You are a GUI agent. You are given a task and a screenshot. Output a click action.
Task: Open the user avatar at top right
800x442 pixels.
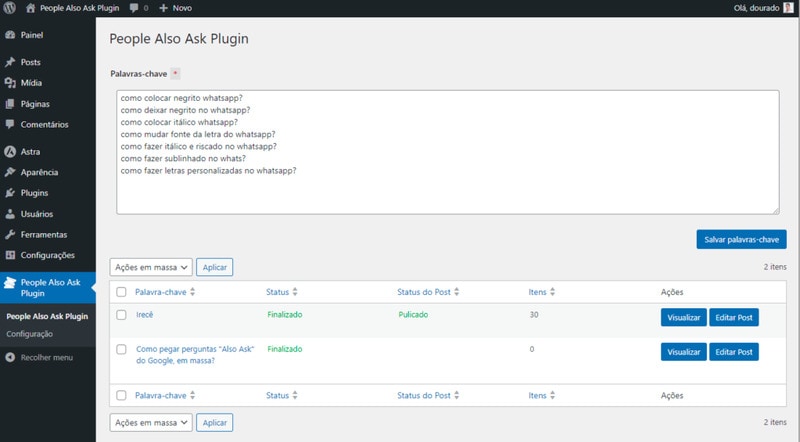pos(788,8)
